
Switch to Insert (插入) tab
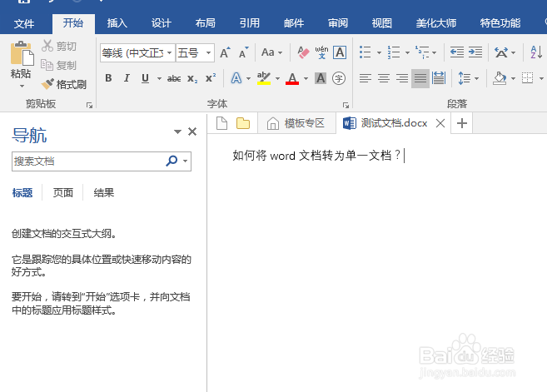coord(117,23)
